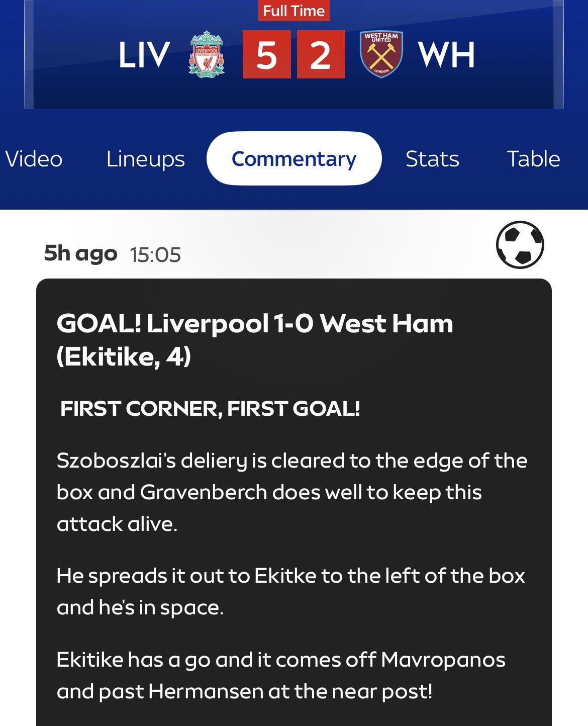Tap the LIV team abbreviation
This screenshot has width=588, height=726.
pos(144,54)
